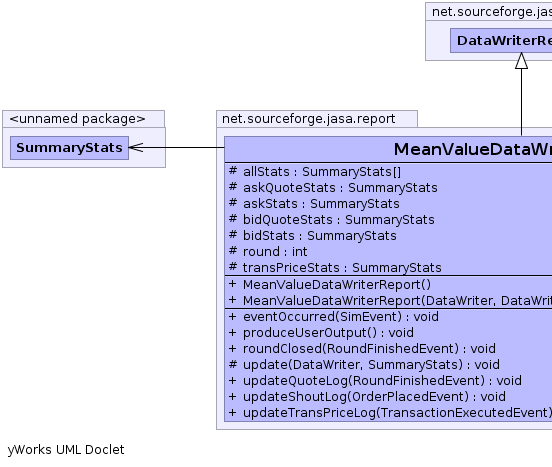
Task: Click the net.sourceforge.jasa.report package label
Action: tap(309, 119)
